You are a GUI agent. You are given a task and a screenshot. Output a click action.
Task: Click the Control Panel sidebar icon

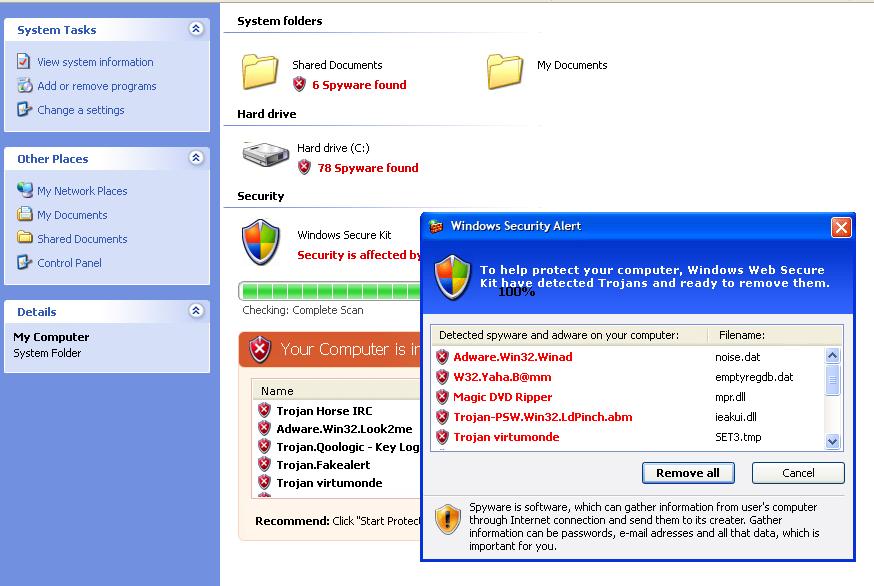pos(24,262)
